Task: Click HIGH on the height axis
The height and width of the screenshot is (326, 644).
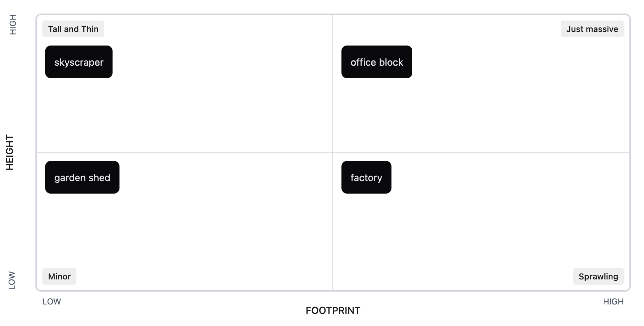Action: [13, 25]
